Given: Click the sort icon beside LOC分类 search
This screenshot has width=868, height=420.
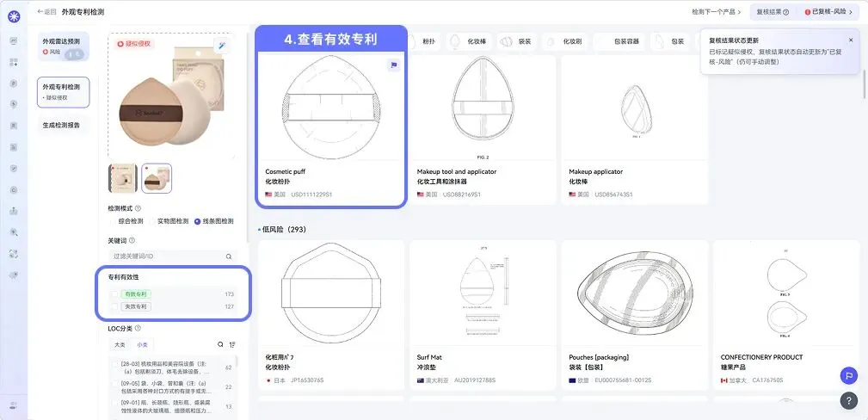Looking at the screenshot, I should [x=232, y=344].
